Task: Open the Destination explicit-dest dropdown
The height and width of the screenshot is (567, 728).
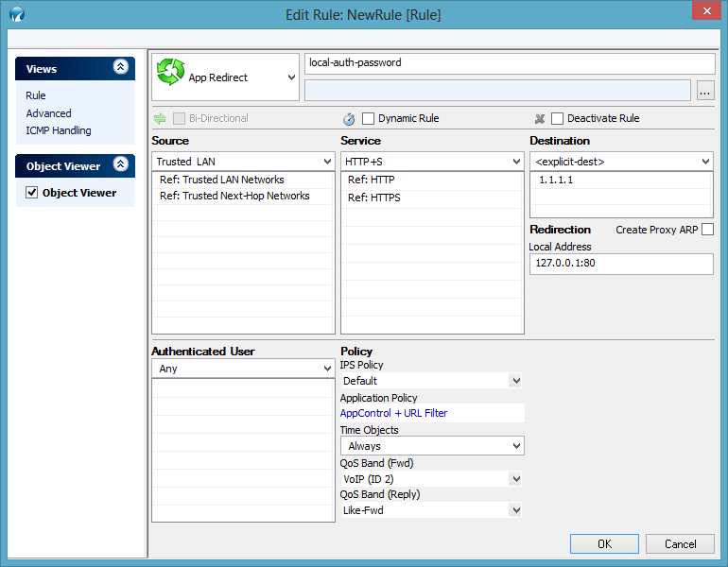Action: (x=705, y=162)
